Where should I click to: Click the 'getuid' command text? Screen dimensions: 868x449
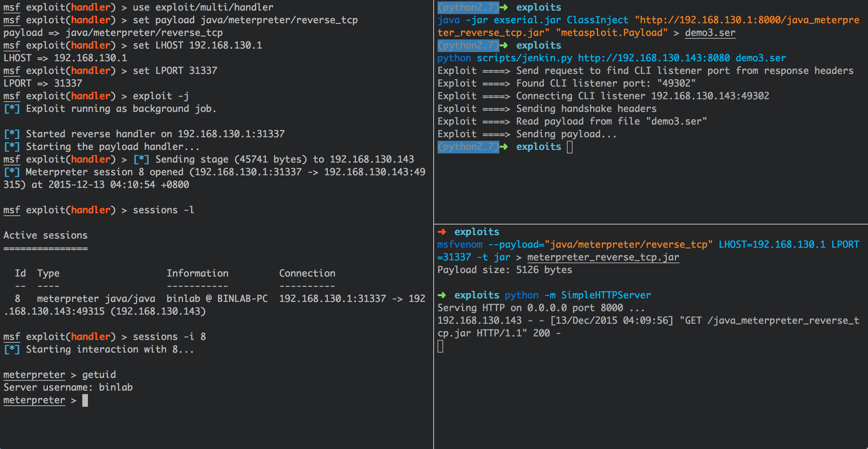point(99,375)
